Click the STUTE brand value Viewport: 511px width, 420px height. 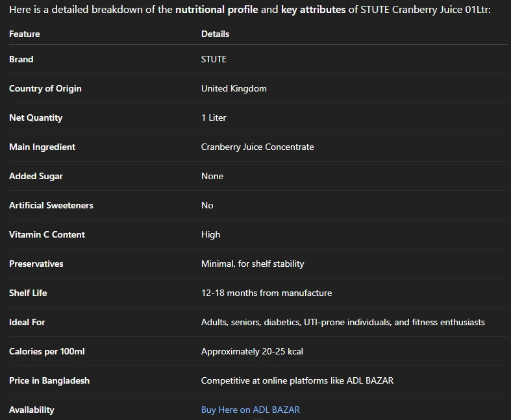[x=214, y=59]
